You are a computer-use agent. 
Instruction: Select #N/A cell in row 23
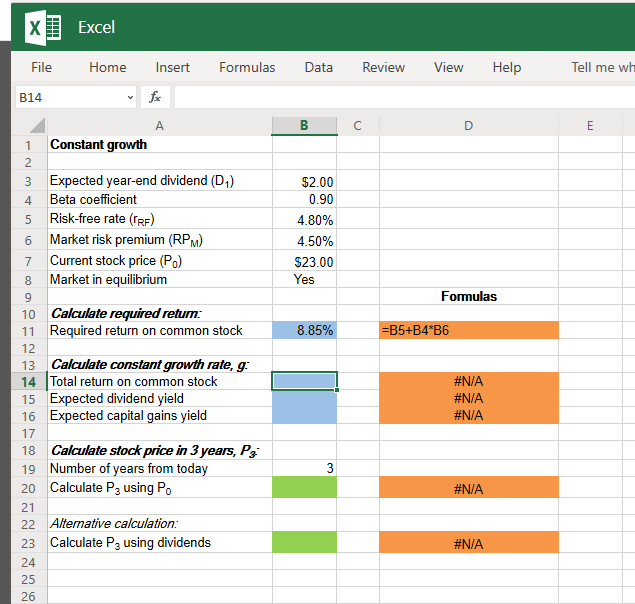[x=469, y=542]
